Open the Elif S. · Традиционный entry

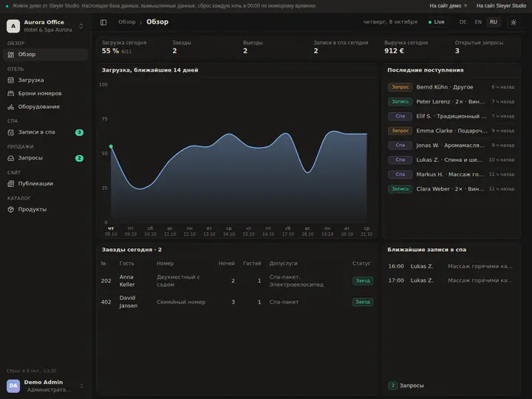[451, 117]
